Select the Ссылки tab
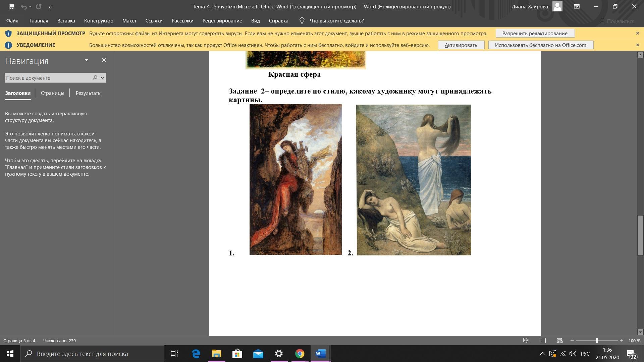644x362 pixels. 154,21
